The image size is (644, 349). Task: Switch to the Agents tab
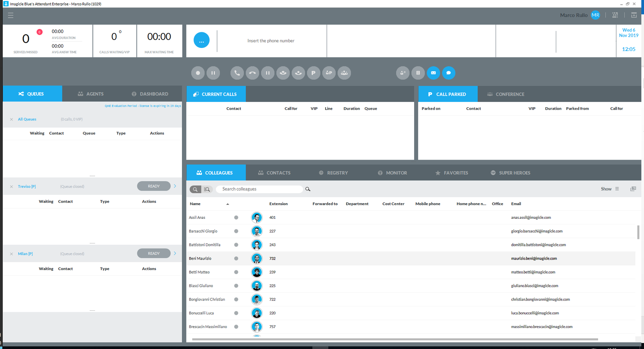[x=91, y=94]
